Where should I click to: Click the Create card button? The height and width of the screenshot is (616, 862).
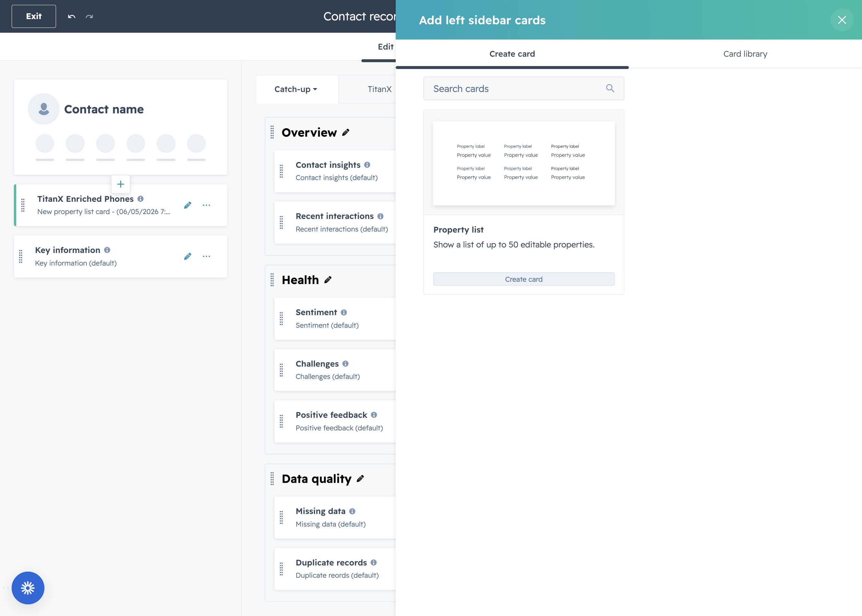click(524, 279)
